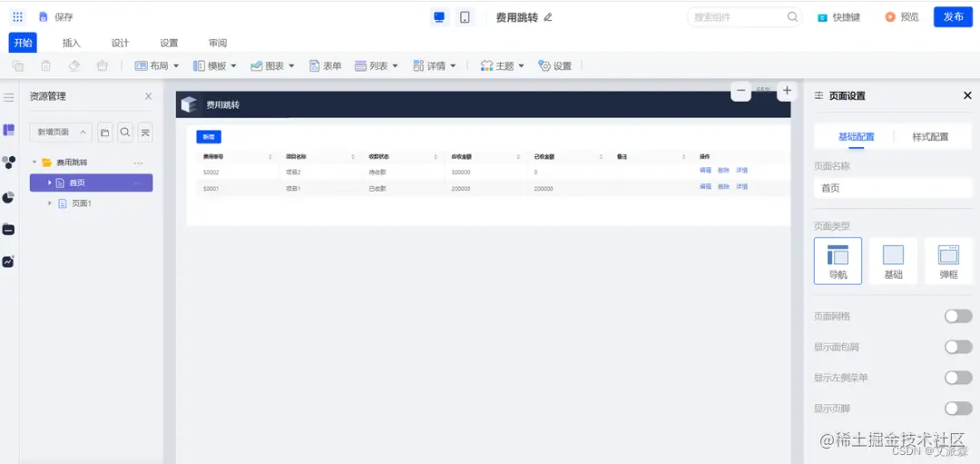Image resolution: width=980 pixels, height=464 pixels.
Task: Click the 设置 gear toolbar item
Action: 555,65
